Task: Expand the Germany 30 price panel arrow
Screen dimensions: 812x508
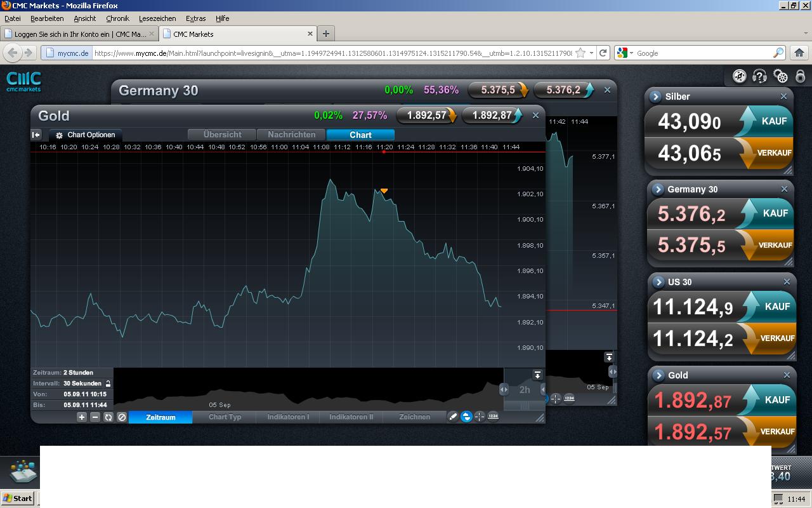Action: click(658, 189)
